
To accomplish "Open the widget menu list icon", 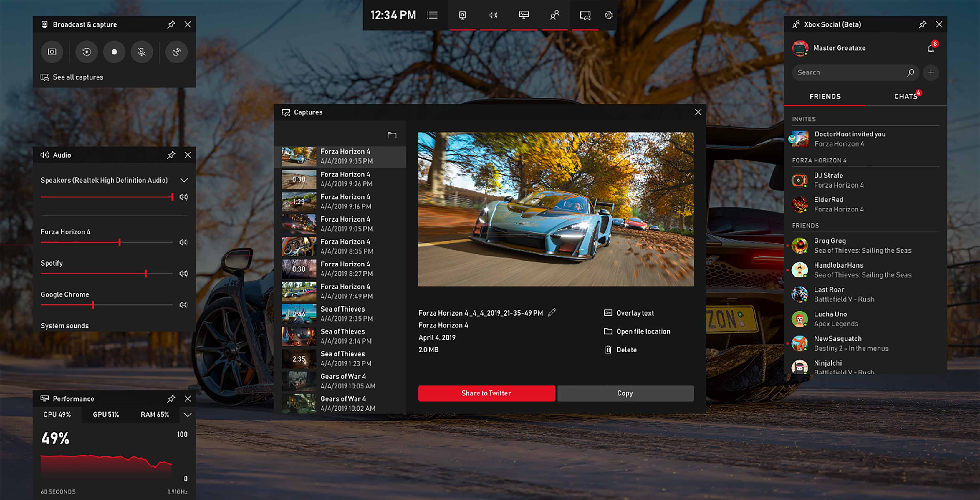I will 432,15.
